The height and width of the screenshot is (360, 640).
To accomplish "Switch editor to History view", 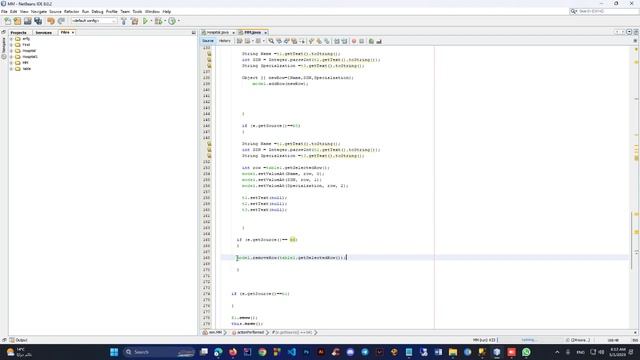I will [224, 41].
